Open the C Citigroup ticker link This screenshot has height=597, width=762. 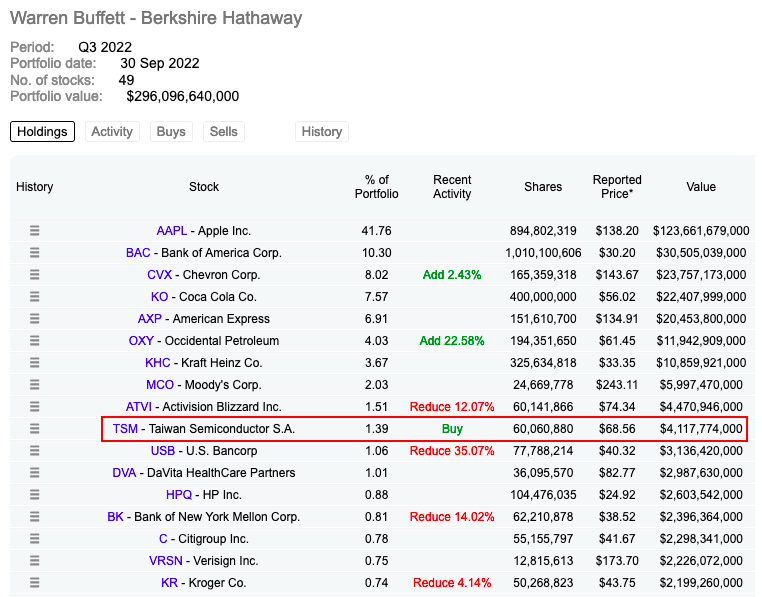(163, 539)
